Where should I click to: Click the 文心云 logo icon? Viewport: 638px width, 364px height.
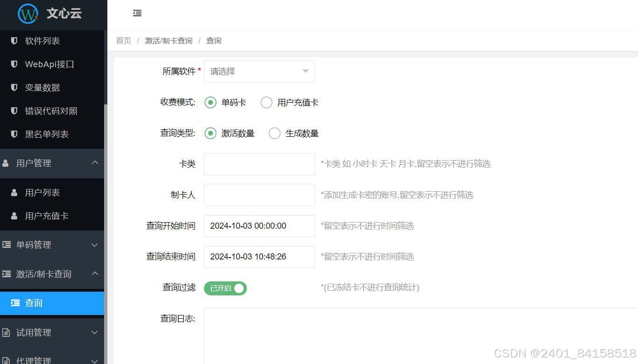(28, 14)
